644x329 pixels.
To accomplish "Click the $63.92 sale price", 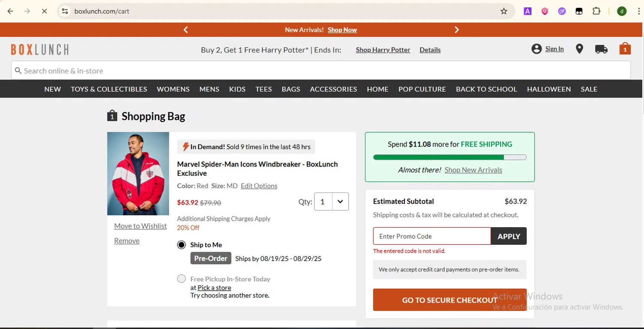I will [x=188, y=202].
